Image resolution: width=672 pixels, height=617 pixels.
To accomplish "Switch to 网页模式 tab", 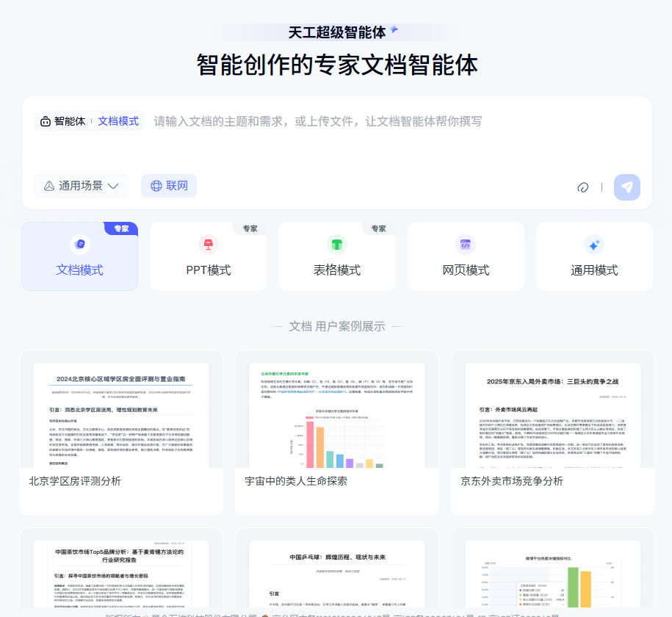I will 466,256.
